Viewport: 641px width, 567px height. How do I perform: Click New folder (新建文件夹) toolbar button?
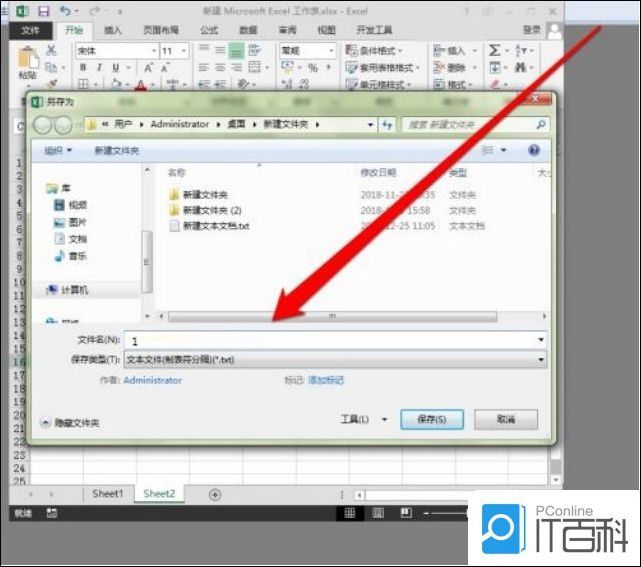tap(117, 150)
